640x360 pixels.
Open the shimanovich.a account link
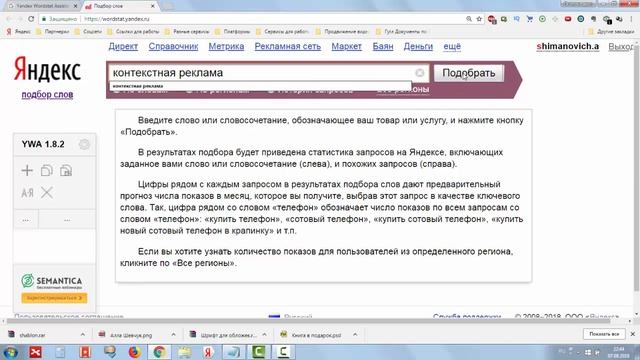pyautogui.click(x=568, y=47)
